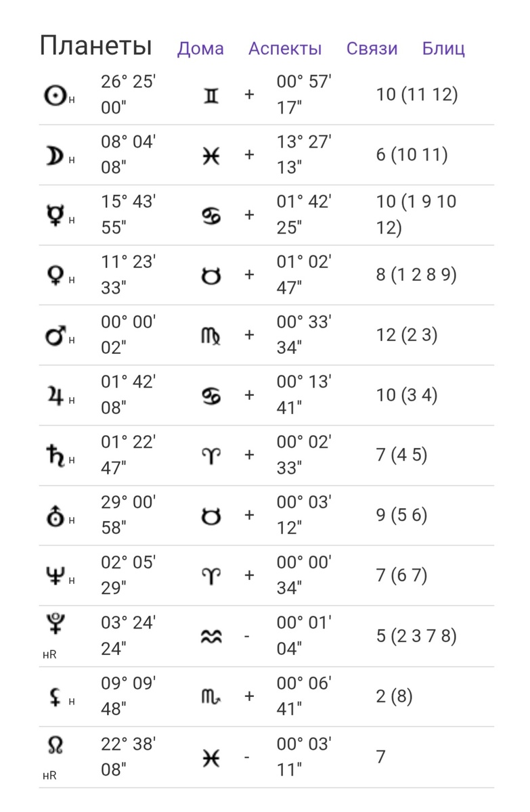
Task: Select the Lilith black moon symbol
Action: (x=54, y=697)
